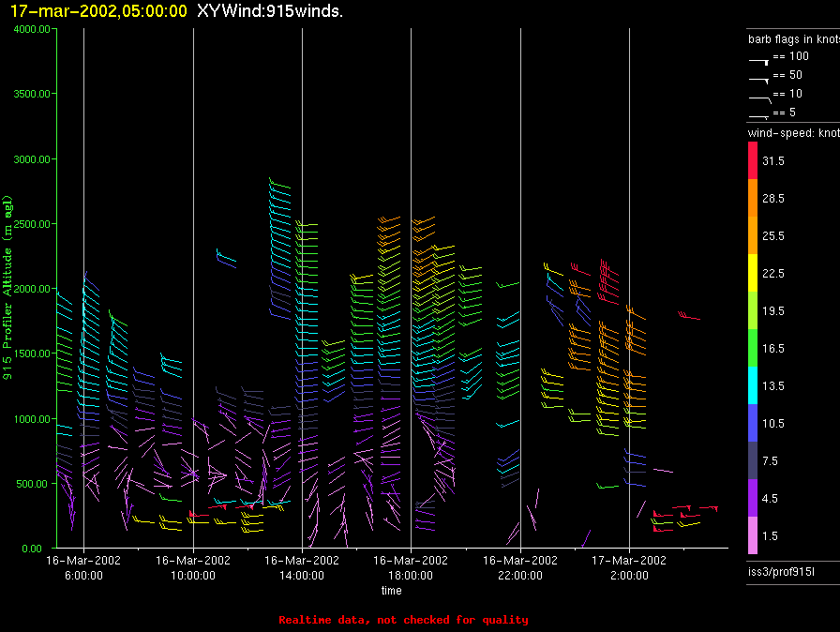This screenshot has height=632, width=840.
Task: Click the 0.00 altitude tick label
Action: [32, 549]
